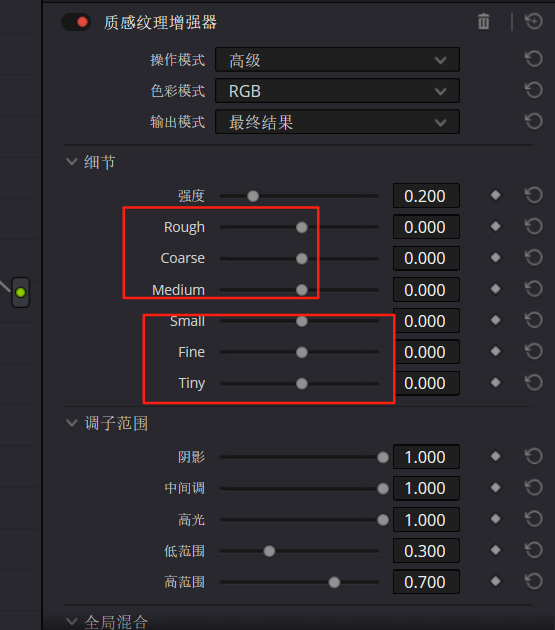The height and width of the screenshot is (630, 555).
Task: Click the 强度 value field 0.200
Action: tap(426, 196)
